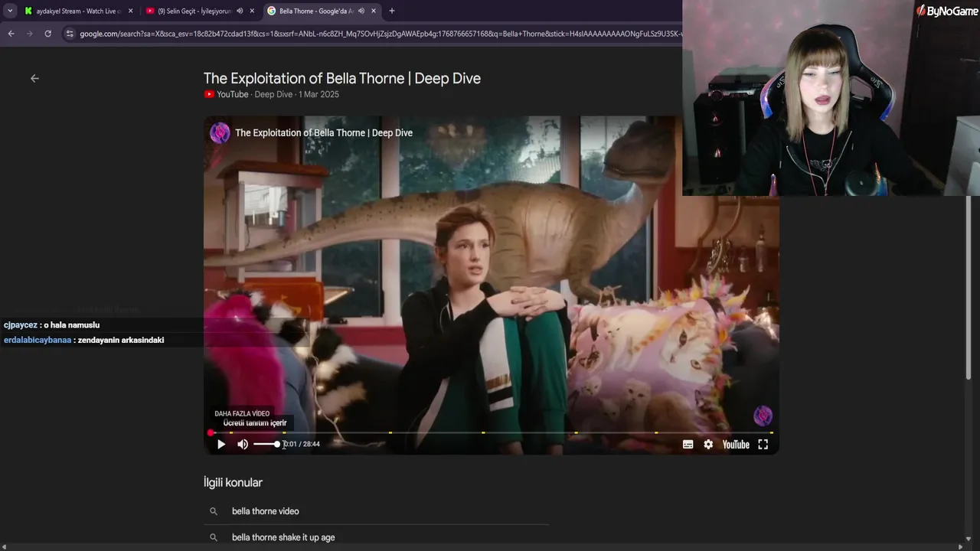Seek on the video progress bar
This screenshot has width=980, height=551.
point(491,433)
